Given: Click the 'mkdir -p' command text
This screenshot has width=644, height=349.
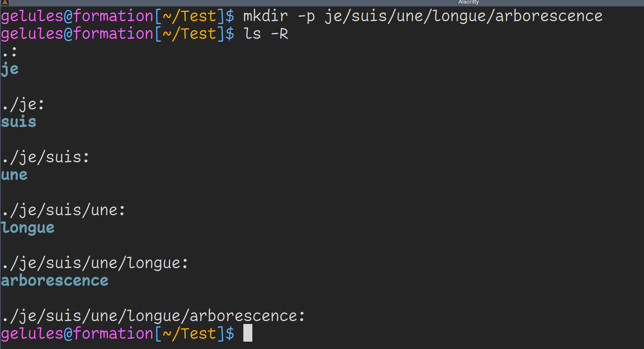Looking at the screenshot, I should click(279, 16).
